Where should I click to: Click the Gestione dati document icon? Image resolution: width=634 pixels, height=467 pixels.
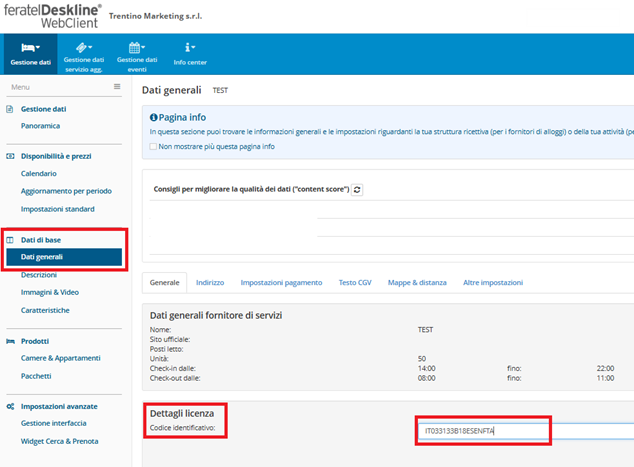10,109
